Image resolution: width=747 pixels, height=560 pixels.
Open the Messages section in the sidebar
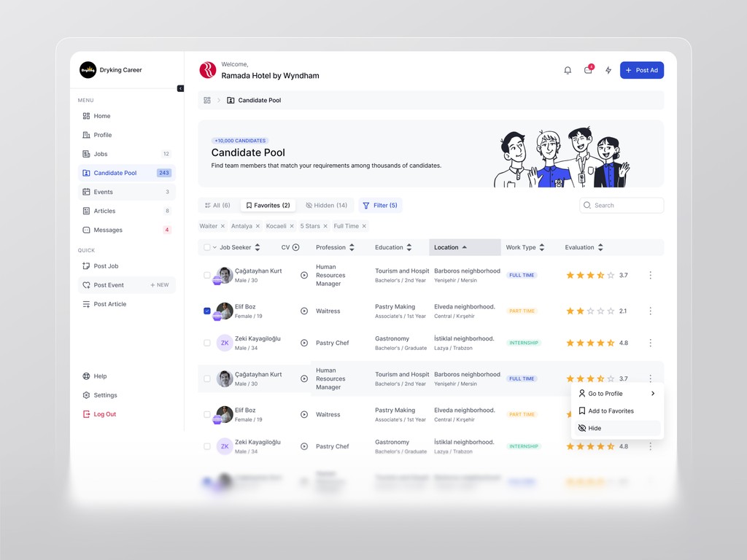108,229
